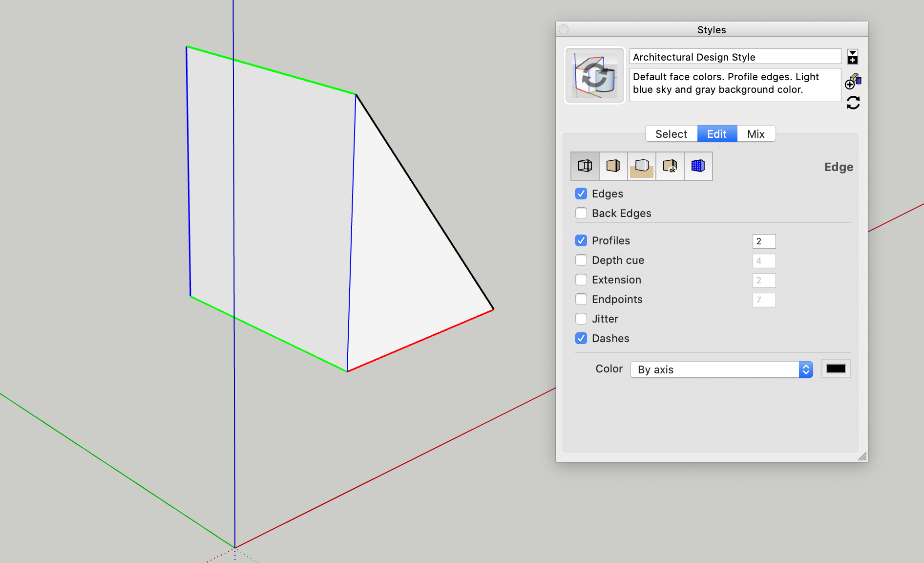The height and width of the screenshot is (563, 924).
Task: Disable the Profiles checkbox
Action: coord(581,240)
